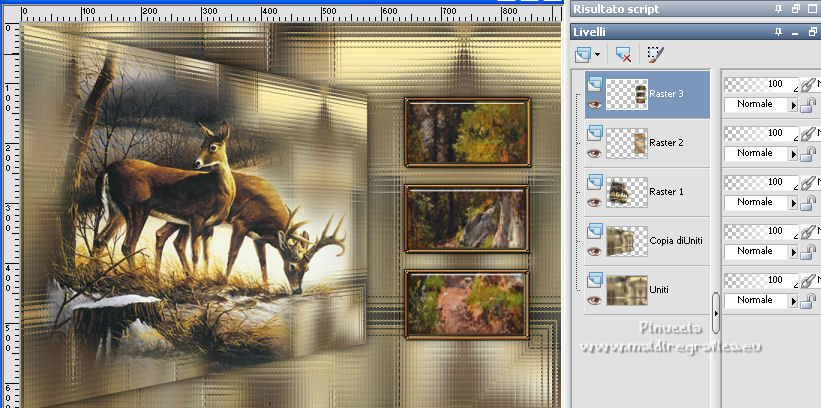Open the Raster 1 blend mode dropdown arrow
The image size is (821, 408).
click(794, 203)
